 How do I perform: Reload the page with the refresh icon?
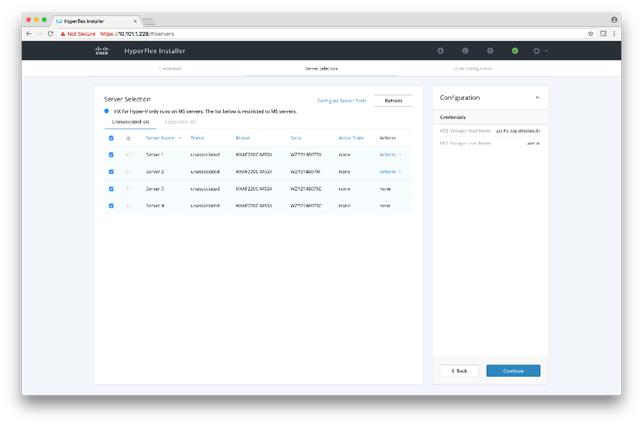click(50, 34)
